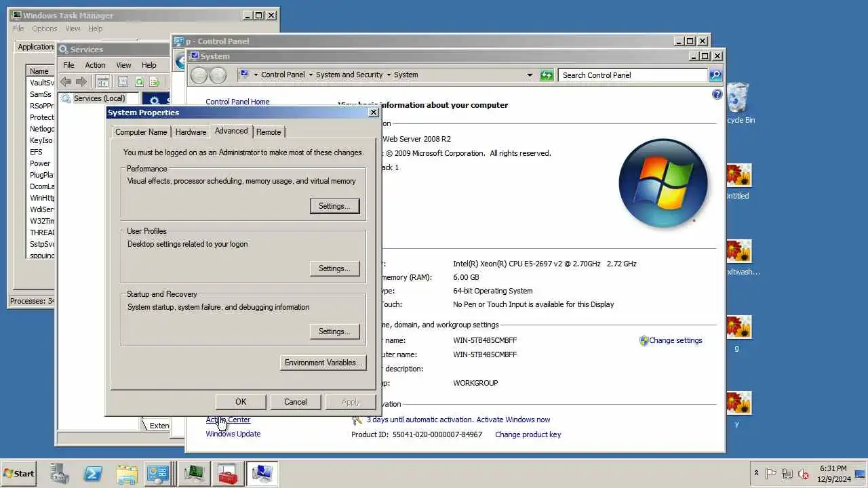Image resolution: width=868 pixels, height=488 pixels.
Task: Click the Search Control Panel field
Action: click(634, 75)
